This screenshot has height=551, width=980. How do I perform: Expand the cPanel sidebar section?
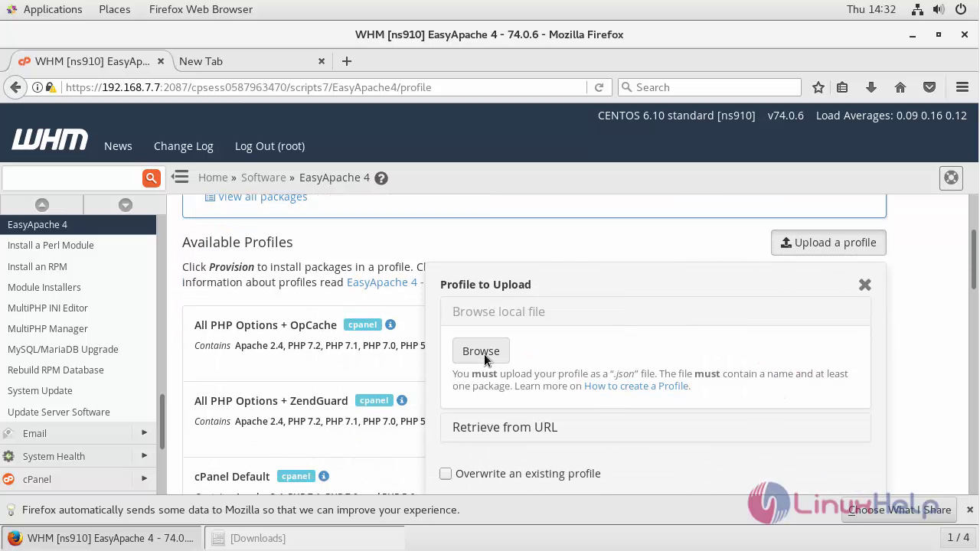[78, 479]
